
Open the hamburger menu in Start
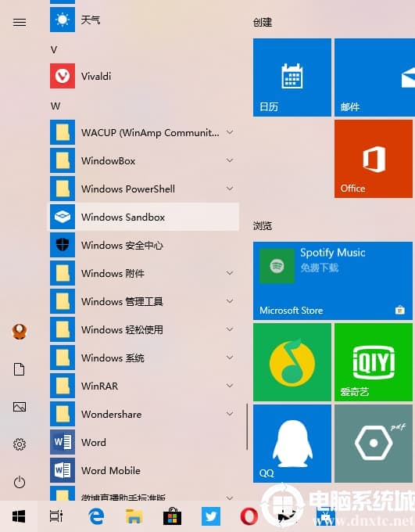(20, 23)
